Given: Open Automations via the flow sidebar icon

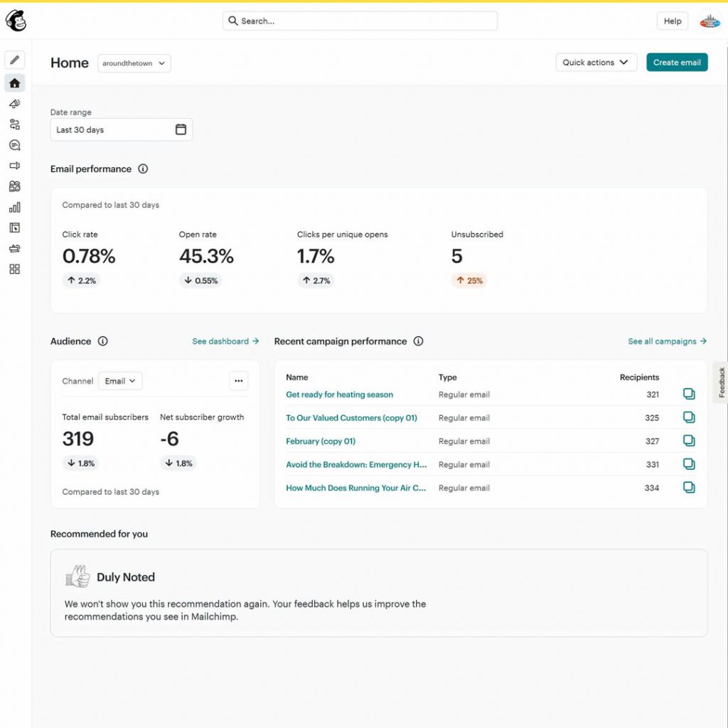Looking at the screenshot, I should pyautogui.click(x=14, y=124).
